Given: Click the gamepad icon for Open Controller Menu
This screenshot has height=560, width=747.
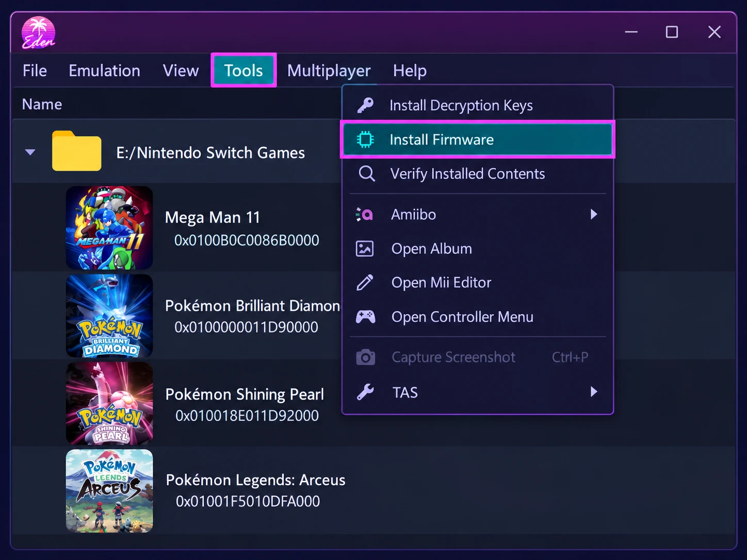Looking at the screenshot, I should coord(365,317).
